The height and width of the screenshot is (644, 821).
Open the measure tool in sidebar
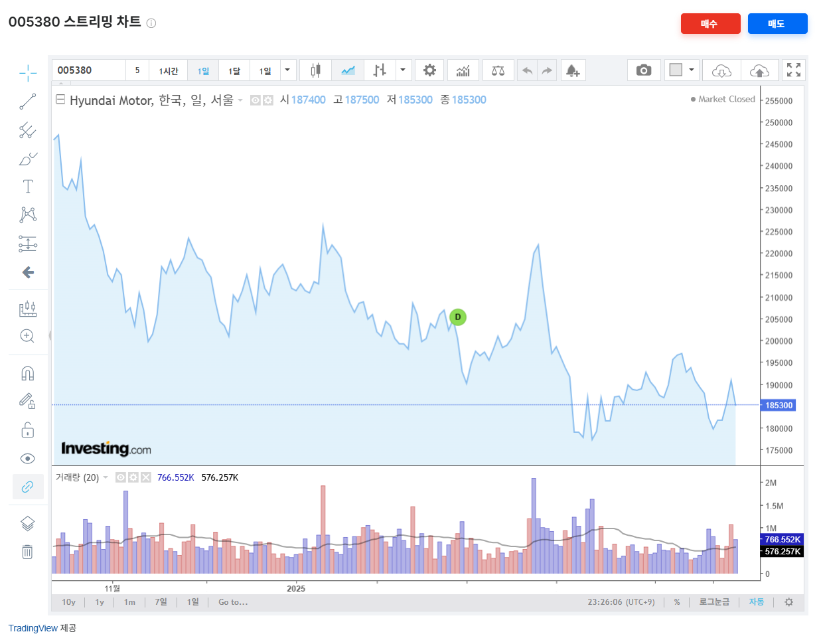28,309
